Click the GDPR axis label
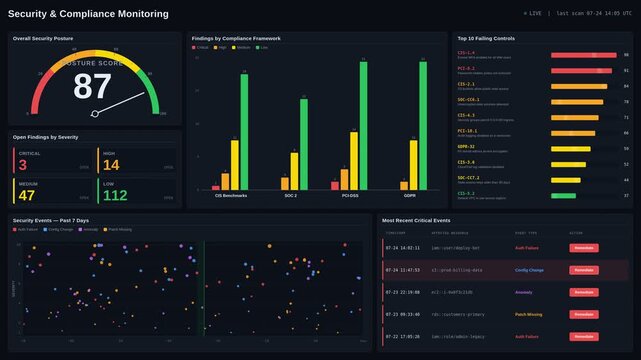 click(410, 196)
